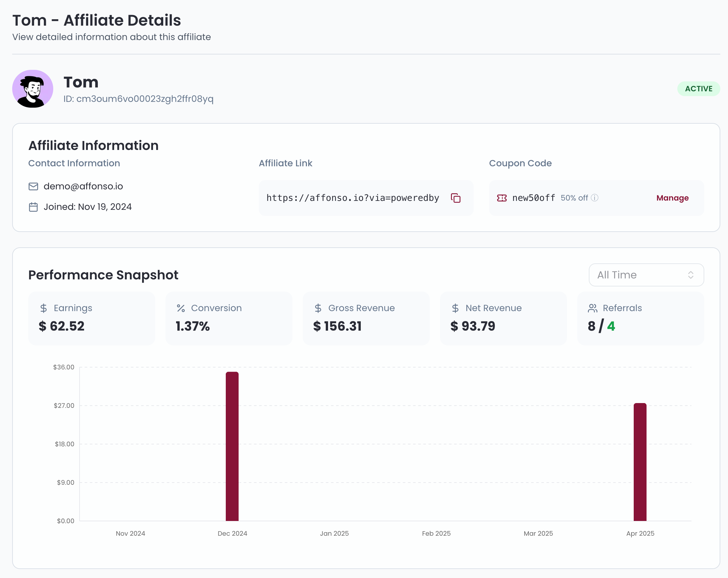Click the percent icon on the Conversion card
This screenshot has height=578, width=728.
pos(180,308)
